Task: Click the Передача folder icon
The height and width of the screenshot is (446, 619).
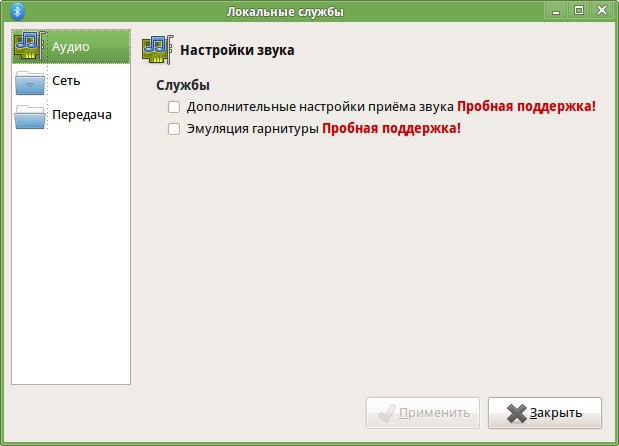Action: 30,116
